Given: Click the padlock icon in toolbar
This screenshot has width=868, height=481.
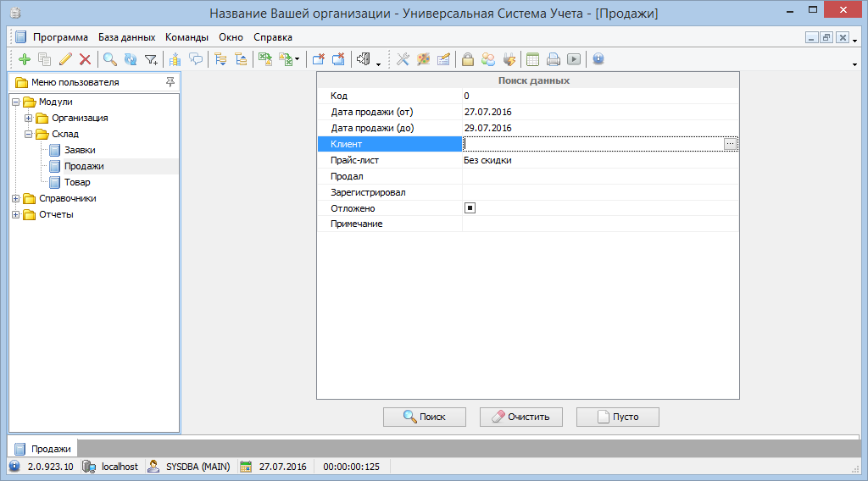Looking at the screenshot, I should point(467,59).
